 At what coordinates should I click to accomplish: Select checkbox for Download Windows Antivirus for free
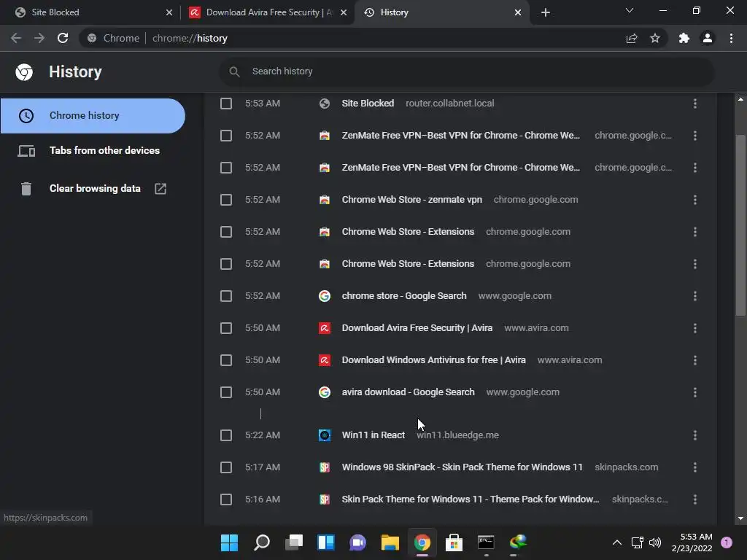226,360
